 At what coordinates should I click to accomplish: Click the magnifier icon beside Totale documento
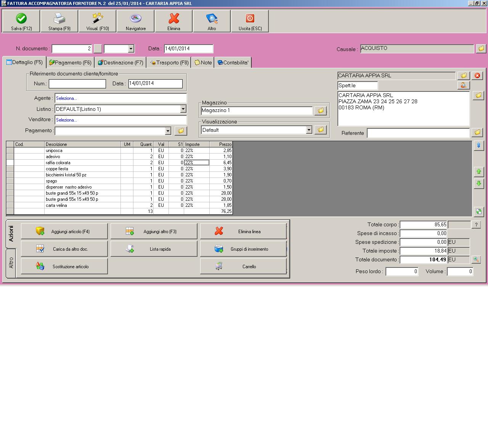[x=476, y=259]
